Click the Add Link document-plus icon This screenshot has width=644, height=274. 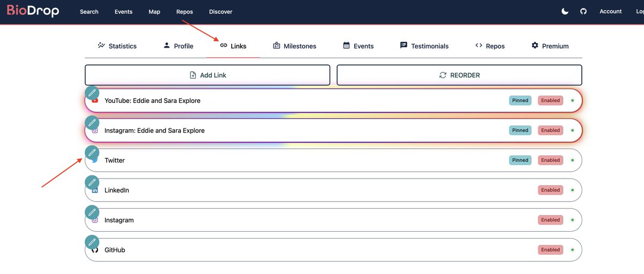[193, 75]
